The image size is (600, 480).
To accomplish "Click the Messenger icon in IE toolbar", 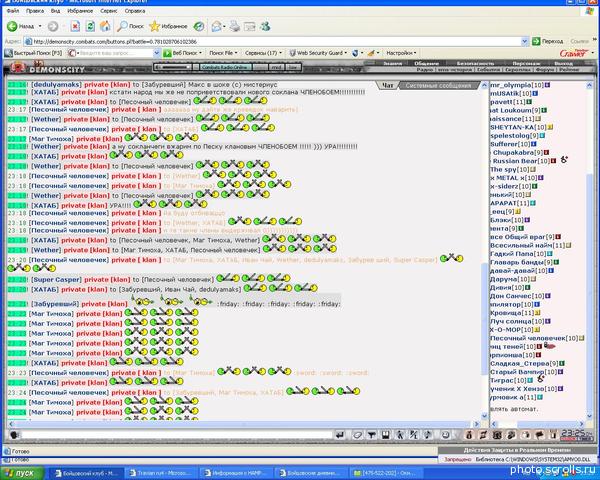I will tap(265, 26).
